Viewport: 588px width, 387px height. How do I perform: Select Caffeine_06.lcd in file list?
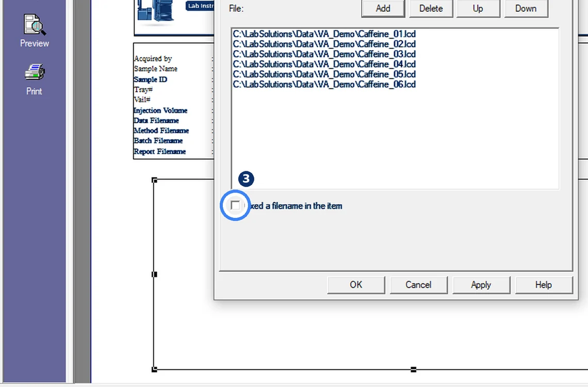coord(324,85)
